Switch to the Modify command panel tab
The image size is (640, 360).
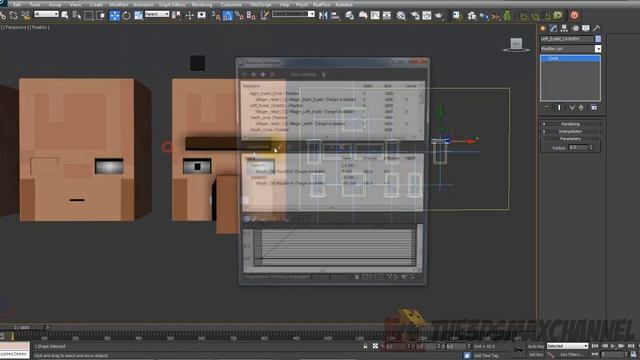[553, 28]
